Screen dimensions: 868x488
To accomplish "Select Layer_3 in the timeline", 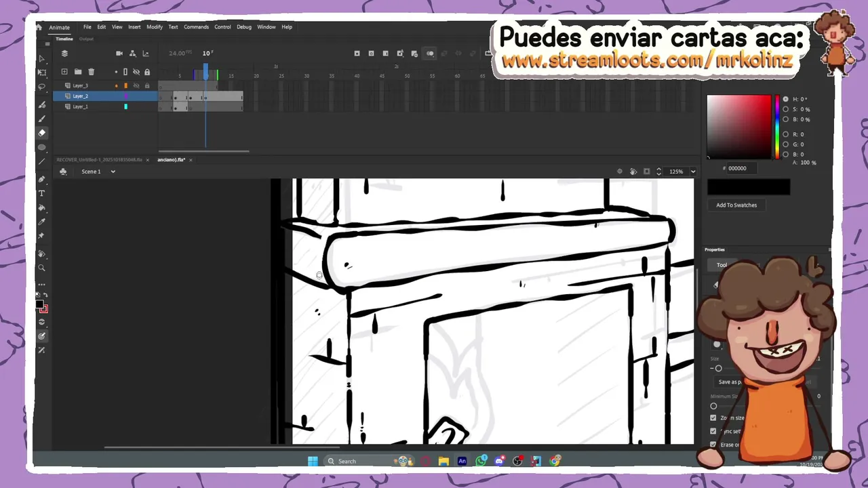I will click(x=80, y=85).
